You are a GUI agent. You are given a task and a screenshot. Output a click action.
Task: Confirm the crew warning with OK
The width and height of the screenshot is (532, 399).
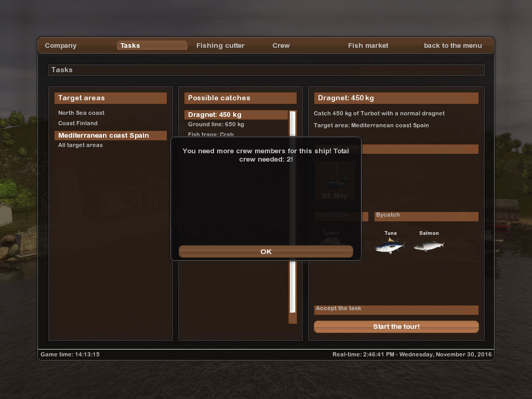pyautogui.click(x=266, y=252)
